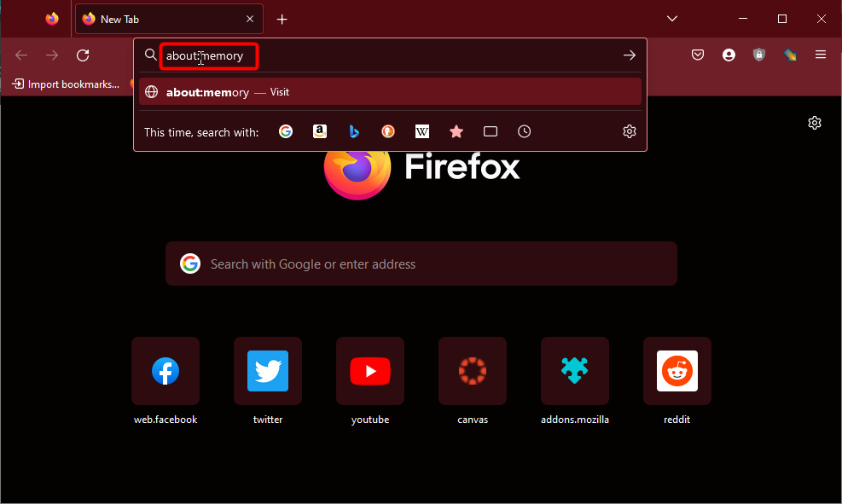Click the Go arrow in address bar

[630, 55]
